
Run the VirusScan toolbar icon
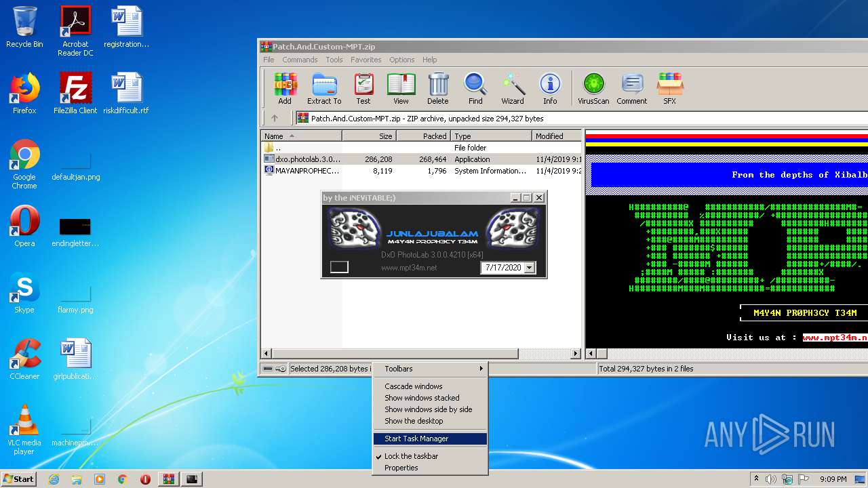[593, 89]
